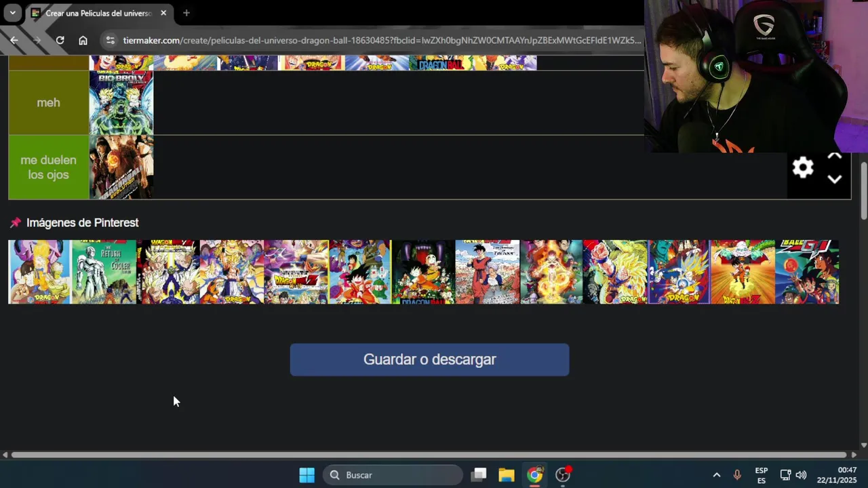Screen dimensions: 868x488
Task: Select the first Pinterest image poster
Action: [39, 272]
